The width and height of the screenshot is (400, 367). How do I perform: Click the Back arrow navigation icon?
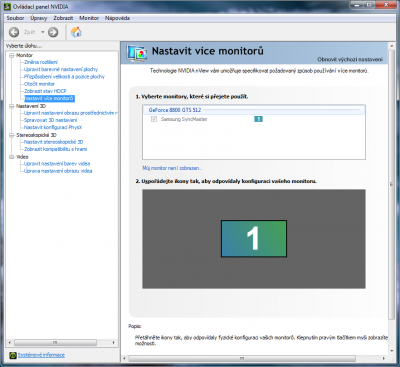tap(14, 32)
